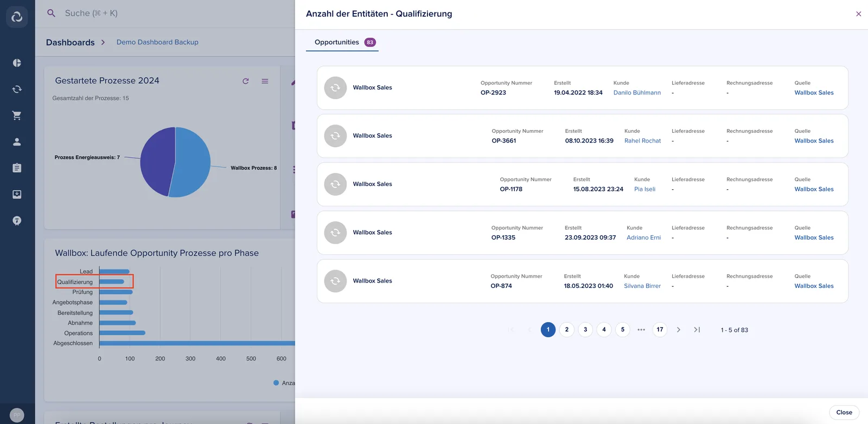The height and width of the screenshot is (424, 868).
Task: Click the search magnifier icon
Action: (x=51, y=13)
